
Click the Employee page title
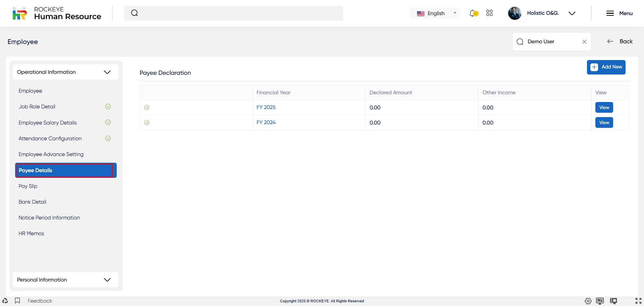[x=22, y=42]
